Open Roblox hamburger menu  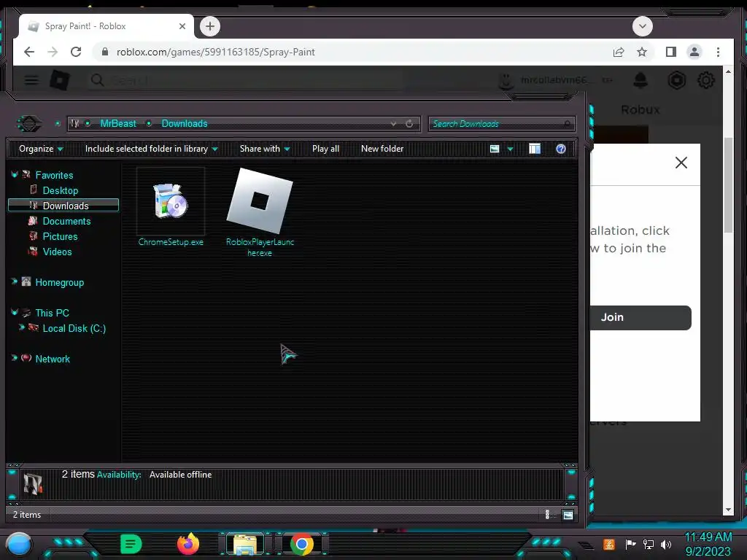click(x=31, y=80)
